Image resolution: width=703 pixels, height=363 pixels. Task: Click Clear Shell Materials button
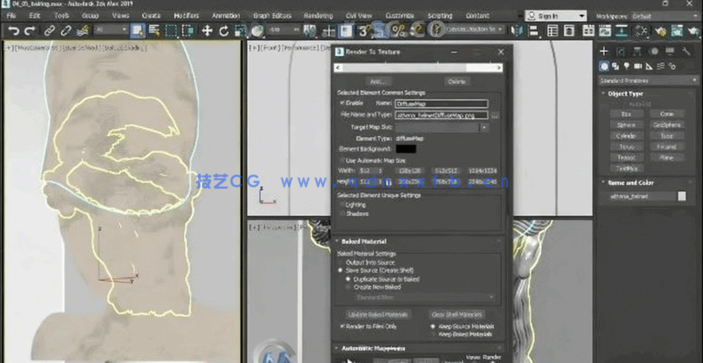pos(457,314)
